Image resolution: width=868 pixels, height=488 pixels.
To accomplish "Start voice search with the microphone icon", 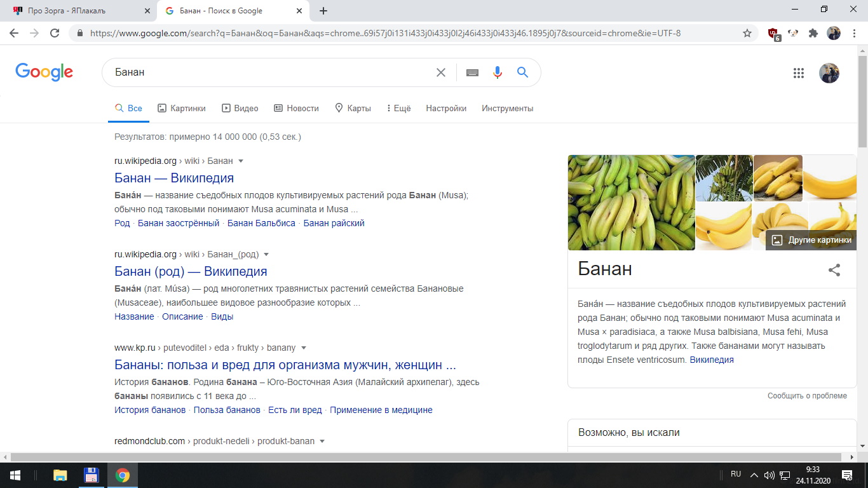I will 498,72.
